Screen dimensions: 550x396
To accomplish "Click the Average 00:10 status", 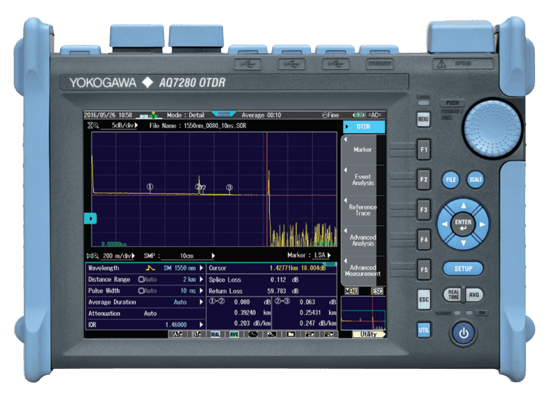I will coord(261,115).
